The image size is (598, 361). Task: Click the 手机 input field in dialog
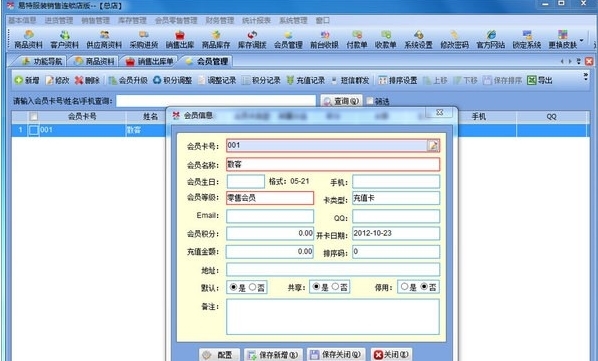(x=396, y=181)
